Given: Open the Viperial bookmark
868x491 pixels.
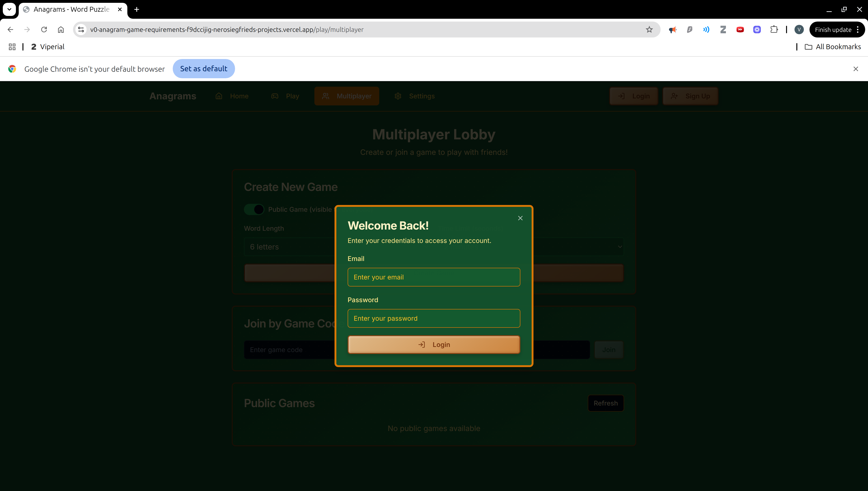Looking at the screenshot, I should [48, 47].
